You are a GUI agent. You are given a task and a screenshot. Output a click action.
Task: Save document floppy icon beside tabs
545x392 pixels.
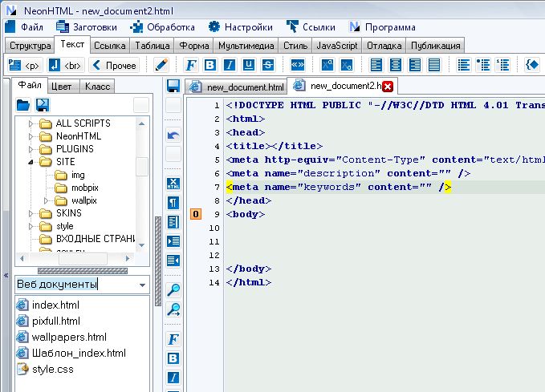[173, 86]
